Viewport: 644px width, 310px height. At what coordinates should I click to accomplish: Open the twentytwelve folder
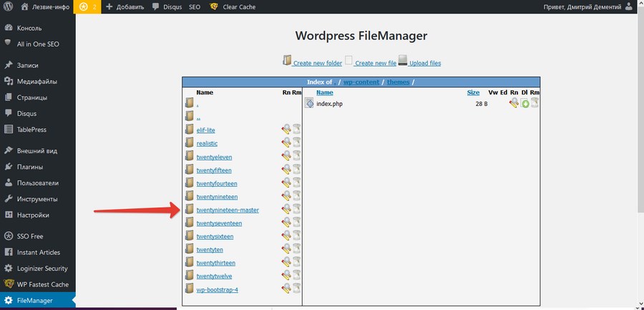pos(214,276)
